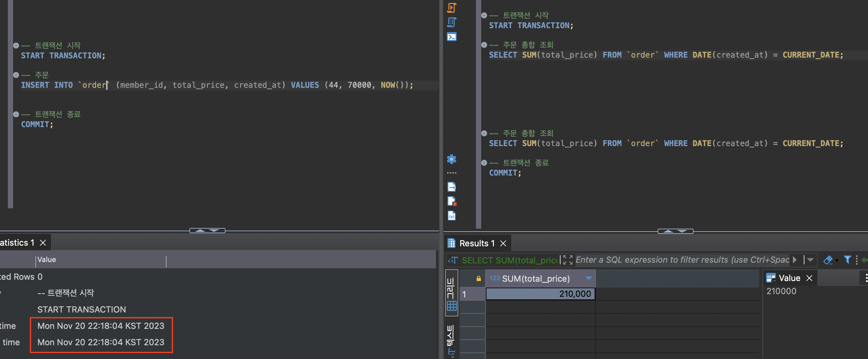Open filter history dropdown arrow
The height and width of the screenshot is (359, 868).
[810, 260]
